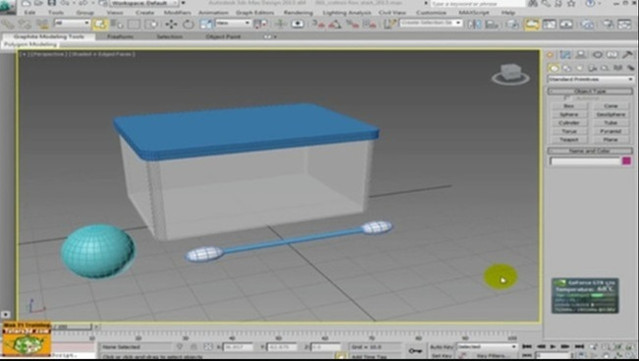Click the Box primitive button

(x=569, y=106)
